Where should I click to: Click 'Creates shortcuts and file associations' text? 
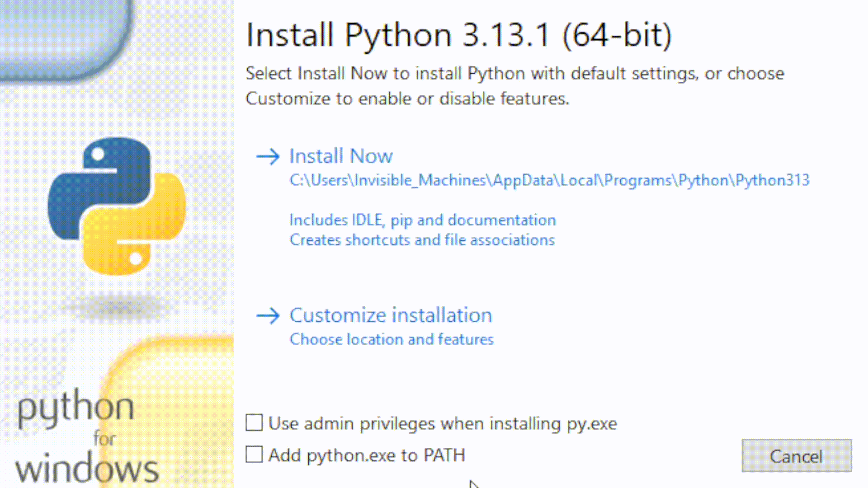pyautogui.click(x=422, y=240)
